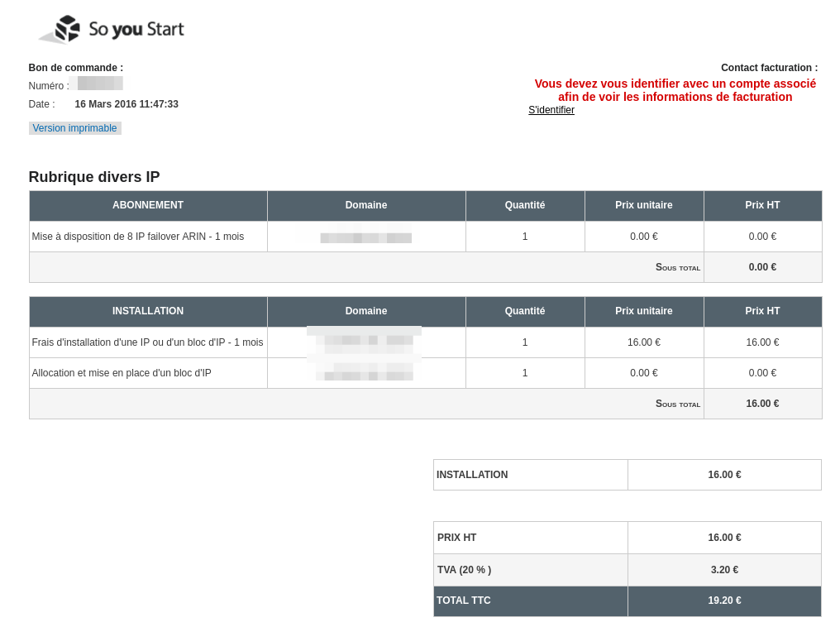The image size is (840, 627).
Task: Select the Allocation et mise en place row
Action: 425,373
